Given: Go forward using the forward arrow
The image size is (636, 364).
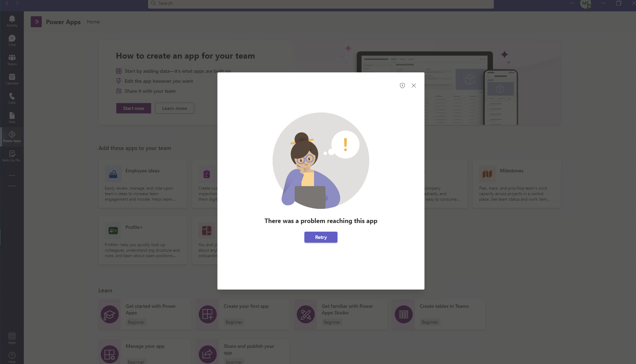Looking at the screenshot, I should tap(17, 3).
